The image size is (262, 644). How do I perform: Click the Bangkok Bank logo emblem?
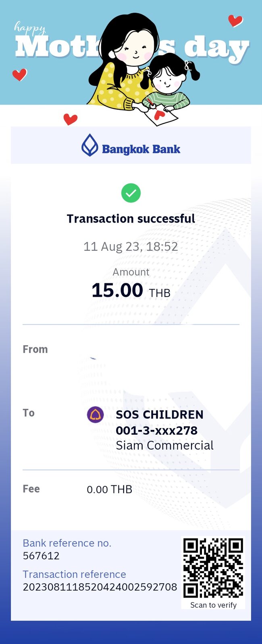click(90, 145)
